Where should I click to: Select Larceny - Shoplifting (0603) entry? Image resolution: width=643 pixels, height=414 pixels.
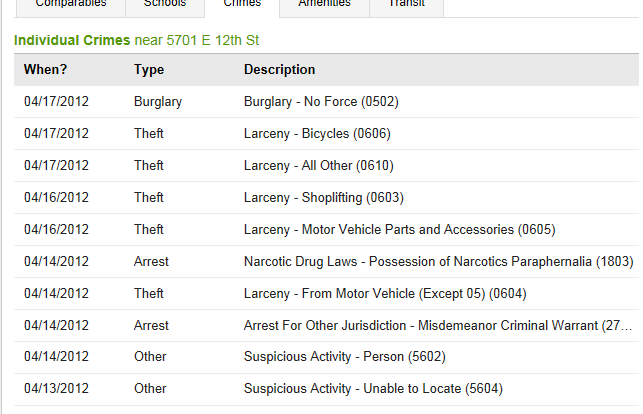(323, 197)
